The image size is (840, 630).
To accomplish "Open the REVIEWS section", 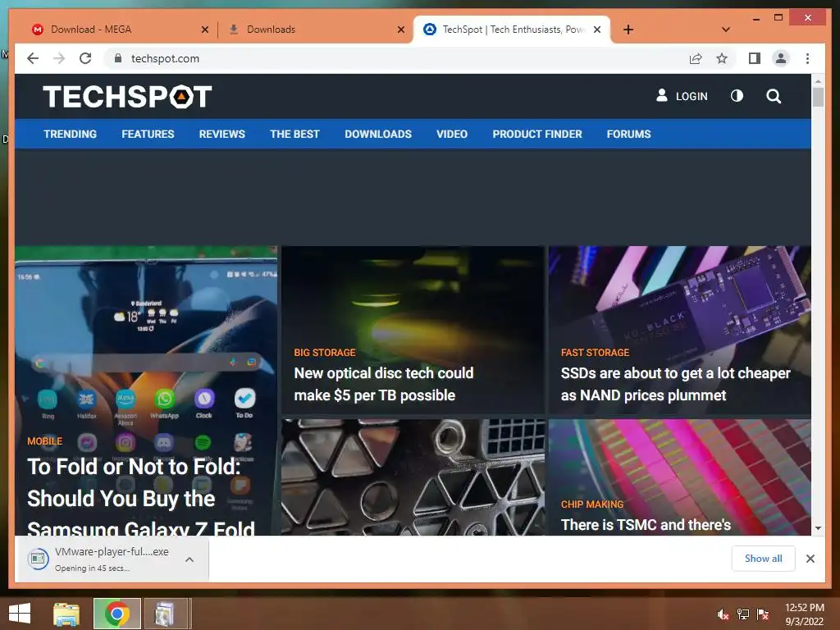I will click(x=221, y=134).
